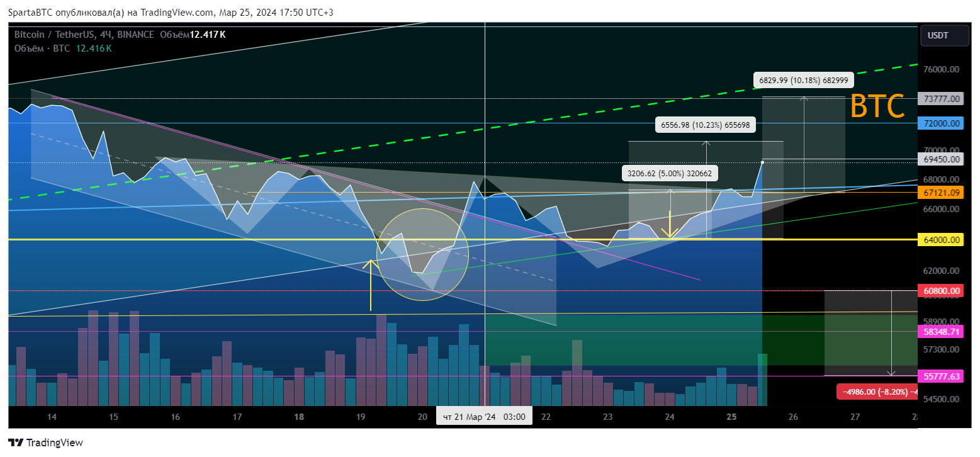The height and width of the screenshot is (457, 980).
Task: Select the 6829.99 (10.18%) measurement label
Action: (x=803, y=80)
